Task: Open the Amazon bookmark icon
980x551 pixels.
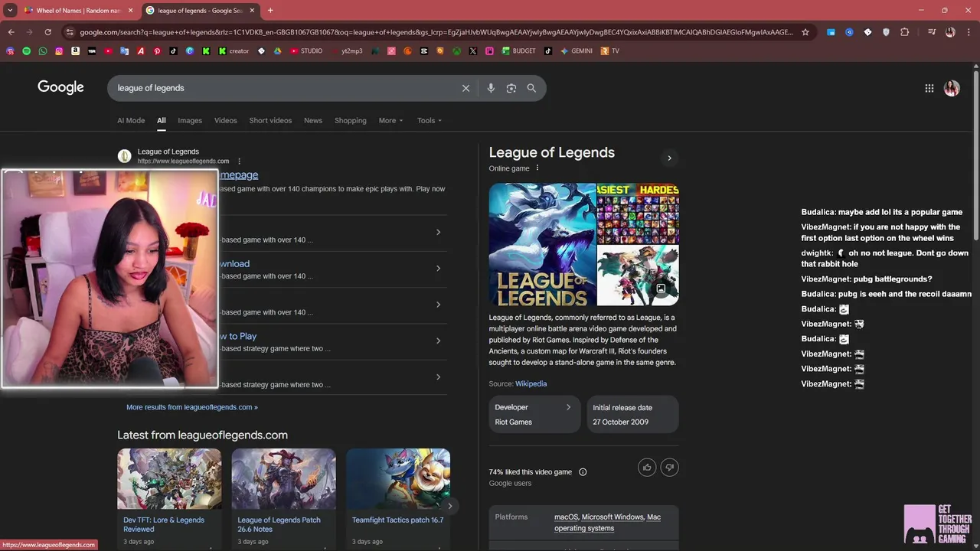Action: tap(75, 51)
